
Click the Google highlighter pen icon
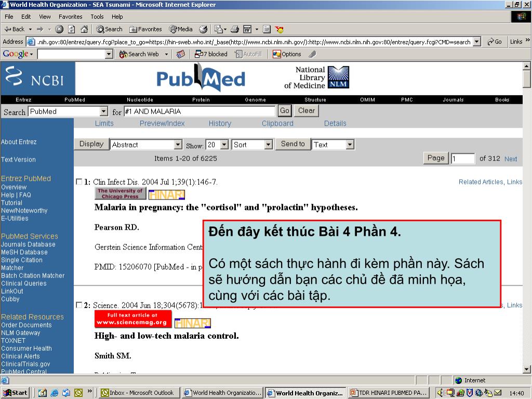[x=312, y=54]
